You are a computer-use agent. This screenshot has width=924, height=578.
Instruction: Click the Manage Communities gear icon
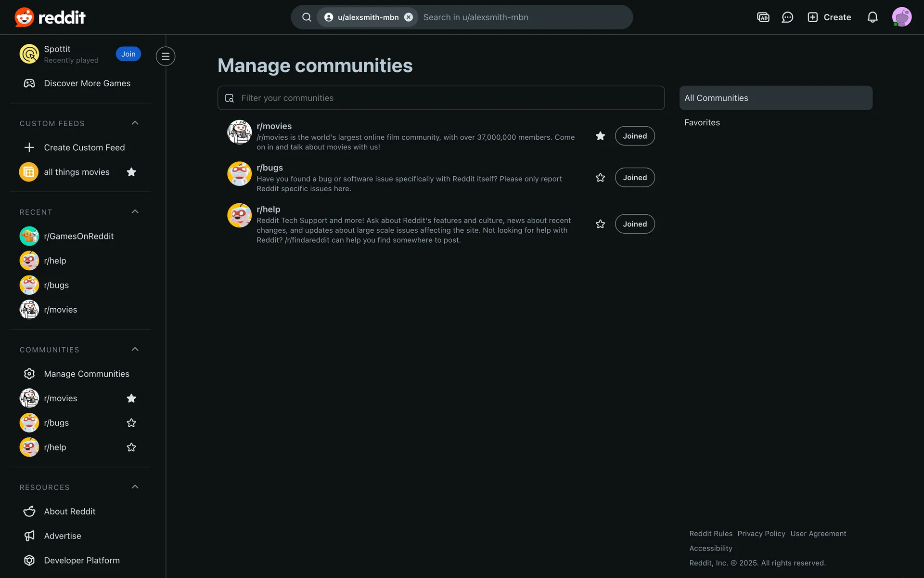click(29, 374)
